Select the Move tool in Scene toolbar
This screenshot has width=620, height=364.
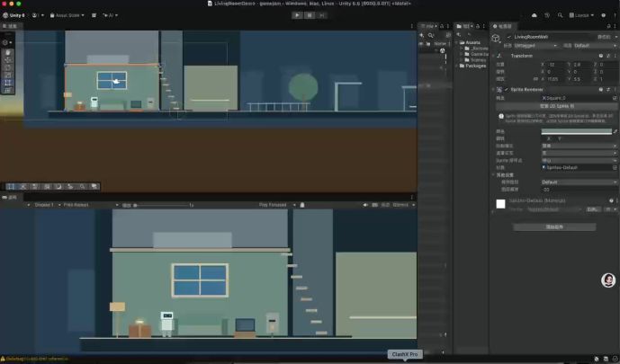(8, 60)
